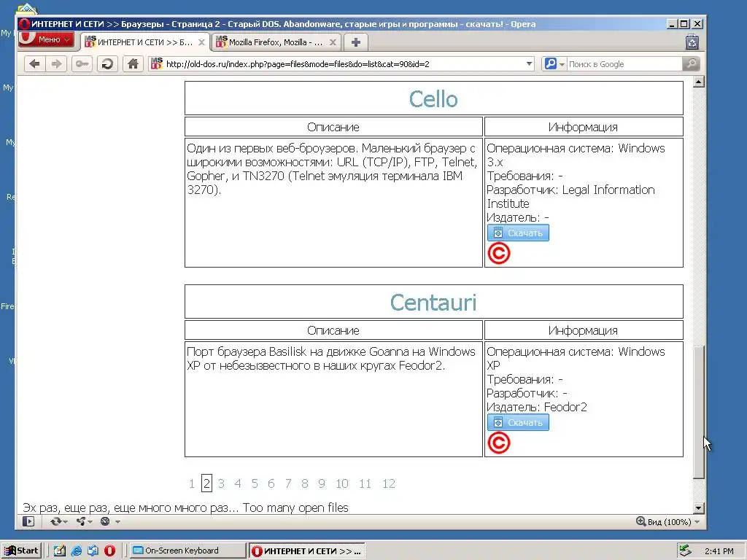Go to pagination page 4

238,483
